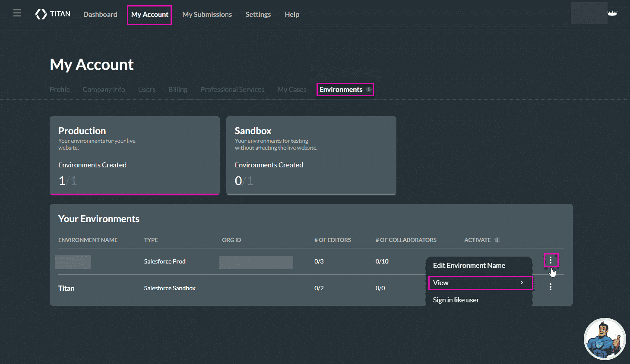
Task: Open Settings from the top navigation
Action: (x=258, y=14)
